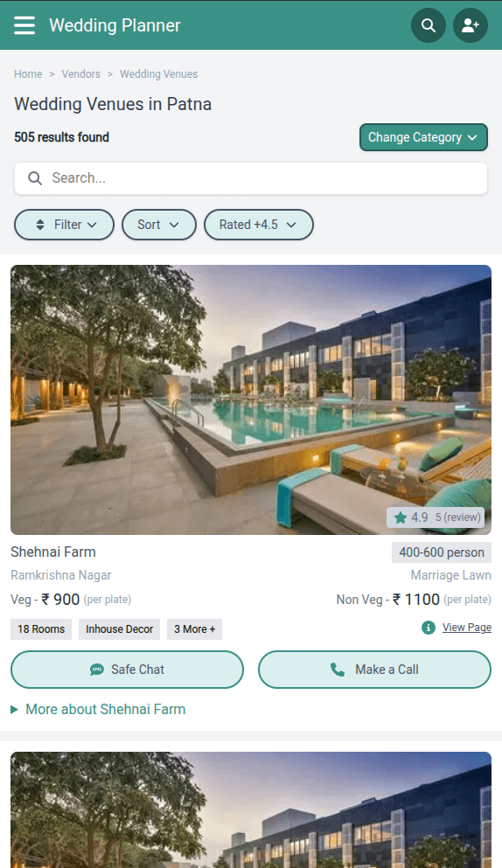The width and height of the screenshot is (502, 868).
Task: Expand the Rated +4.5 dropdown
Action: [259, 225]
